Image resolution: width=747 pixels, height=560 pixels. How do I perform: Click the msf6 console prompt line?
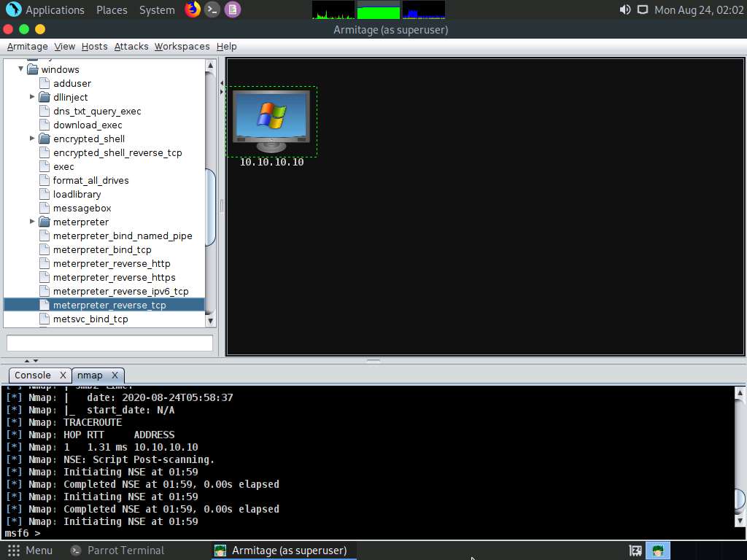(x=367, y=533)
